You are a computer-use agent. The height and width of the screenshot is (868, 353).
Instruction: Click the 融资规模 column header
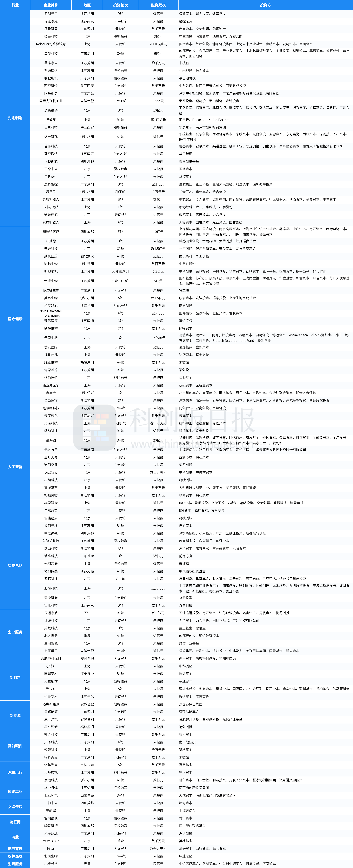158,5
